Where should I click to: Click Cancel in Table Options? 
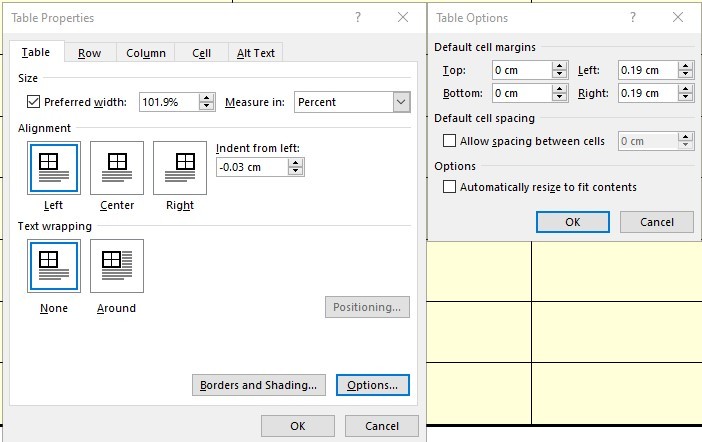tap(657, 222)
